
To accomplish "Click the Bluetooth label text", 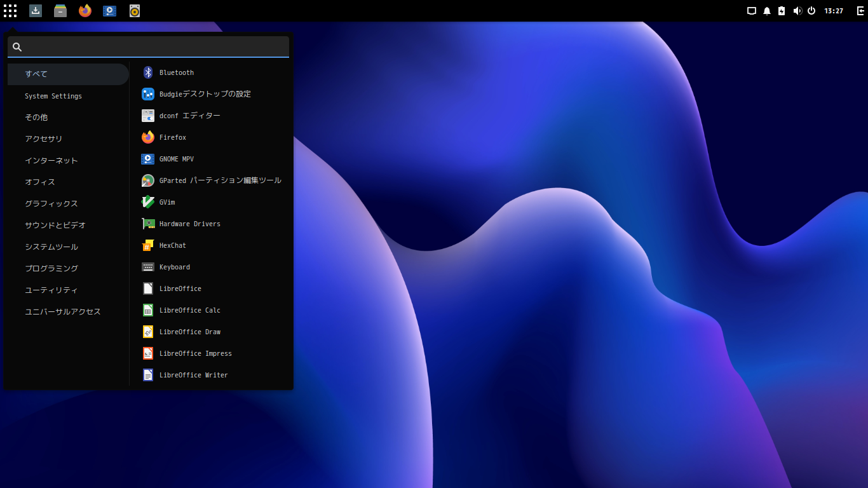I will point(177,72).
